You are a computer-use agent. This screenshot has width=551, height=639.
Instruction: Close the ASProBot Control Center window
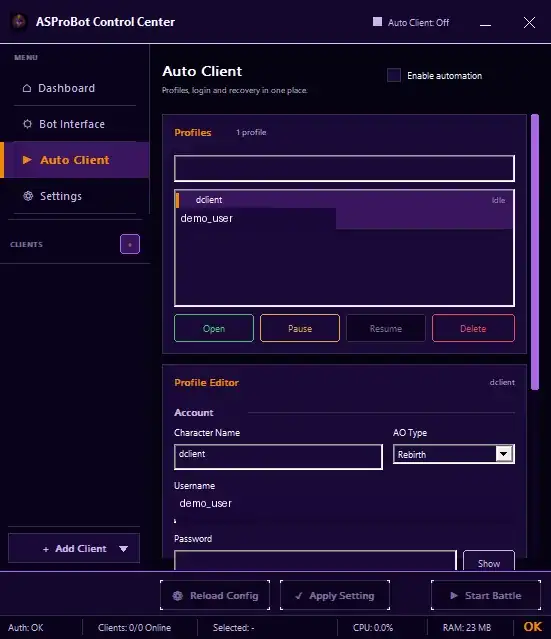529,22
